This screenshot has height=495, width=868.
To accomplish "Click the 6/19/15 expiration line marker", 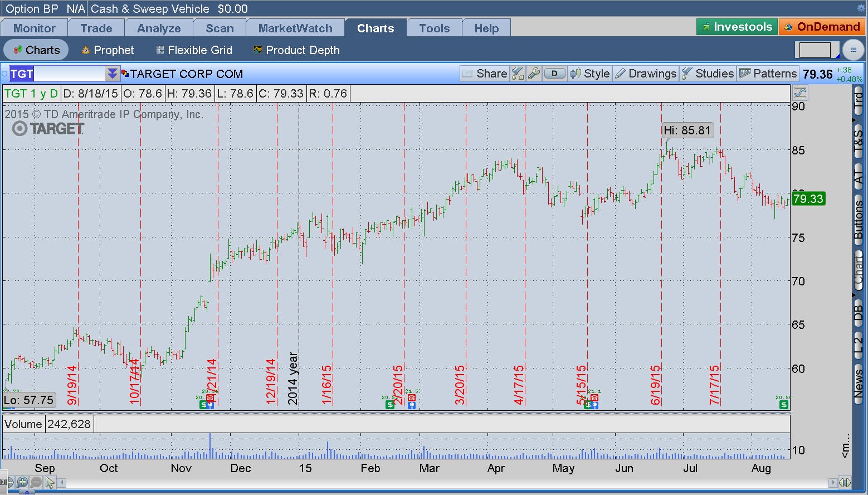I will (656, 385).
